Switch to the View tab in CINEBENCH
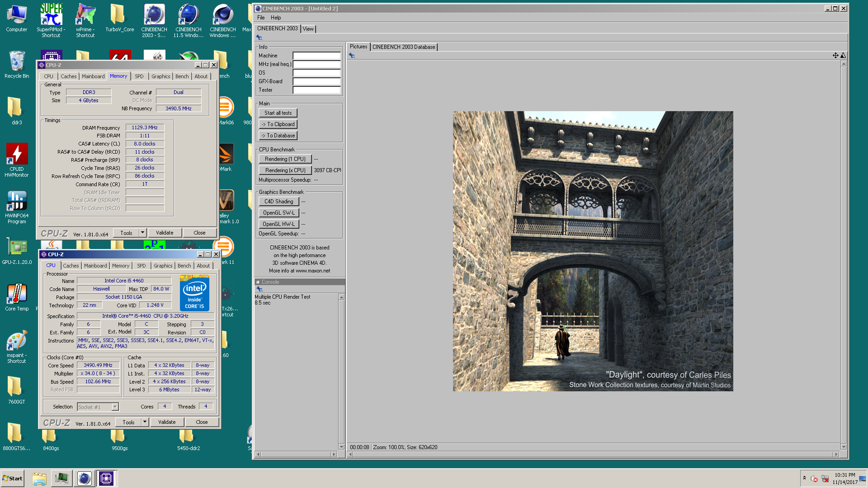Viewport: 868px width, 488px height. click(308, 29)
